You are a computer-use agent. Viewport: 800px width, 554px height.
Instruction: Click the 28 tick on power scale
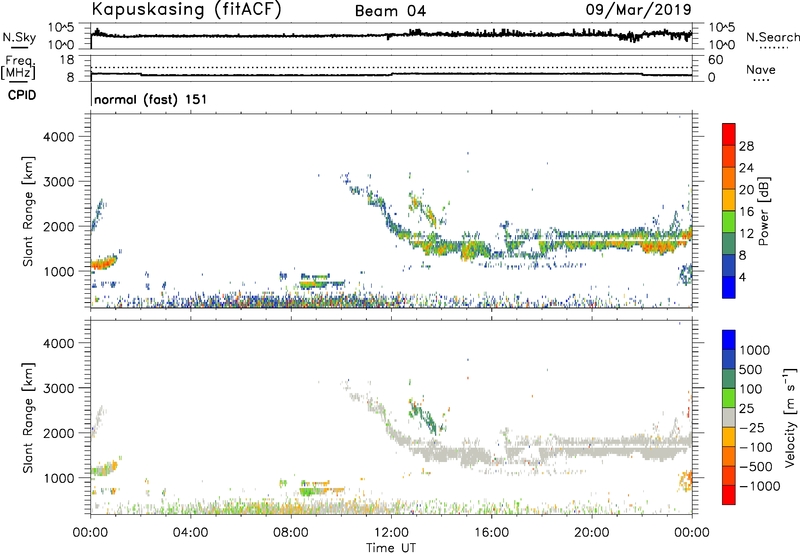(746, 146)
